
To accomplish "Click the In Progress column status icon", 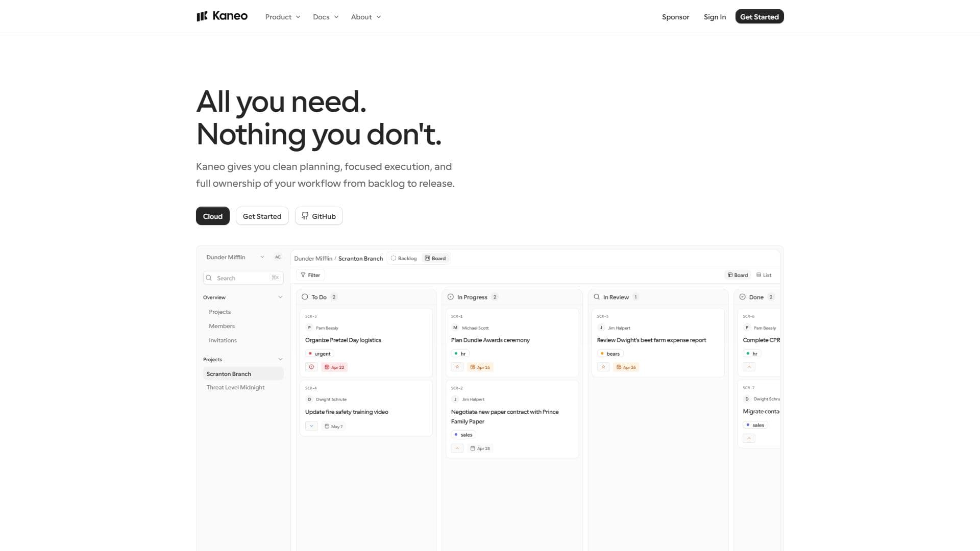I will [x=451, y=297].
